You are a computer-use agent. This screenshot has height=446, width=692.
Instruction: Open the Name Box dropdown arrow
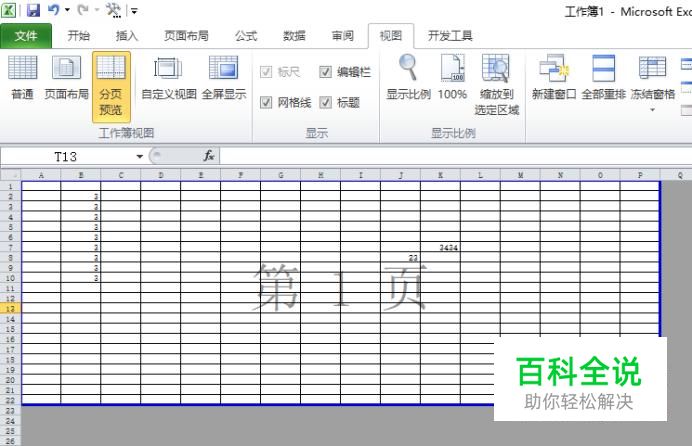(139, 157)
